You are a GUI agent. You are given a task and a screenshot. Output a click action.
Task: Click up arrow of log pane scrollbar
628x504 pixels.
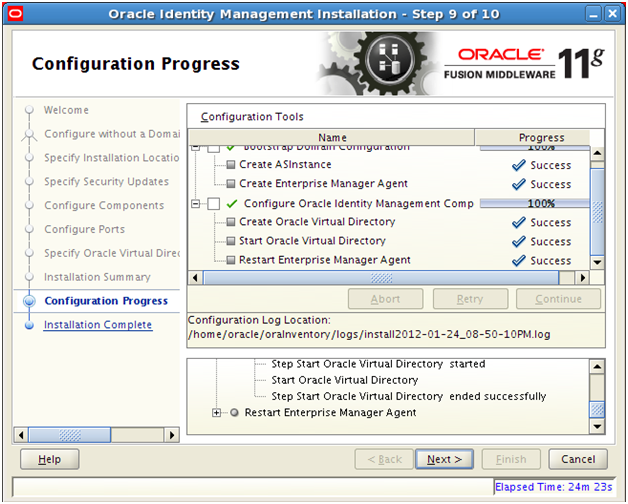pos(597,366)
